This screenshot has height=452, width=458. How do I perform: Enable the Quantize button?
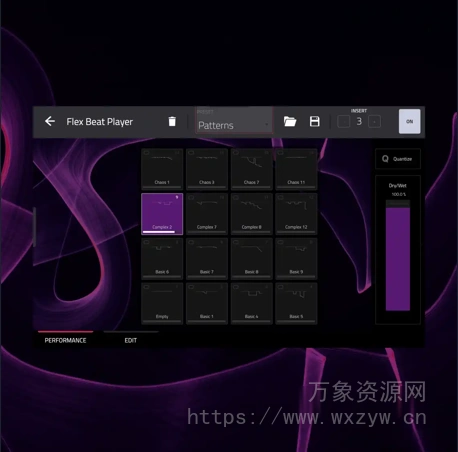pos(398,159)
